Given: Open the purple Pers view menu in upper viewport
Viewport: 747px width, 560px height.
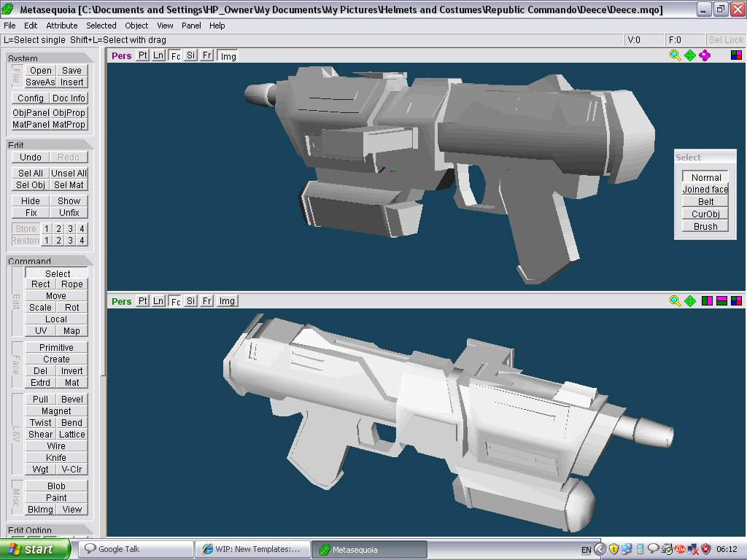Looking at the screenshot, I should click(x=121, y=55).
